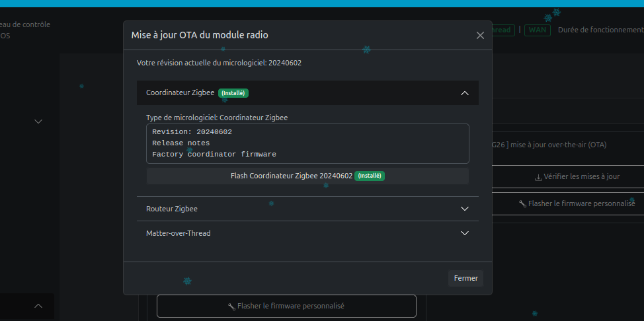Click the wrench icon in the right-side Flasher button

(522, 203)
